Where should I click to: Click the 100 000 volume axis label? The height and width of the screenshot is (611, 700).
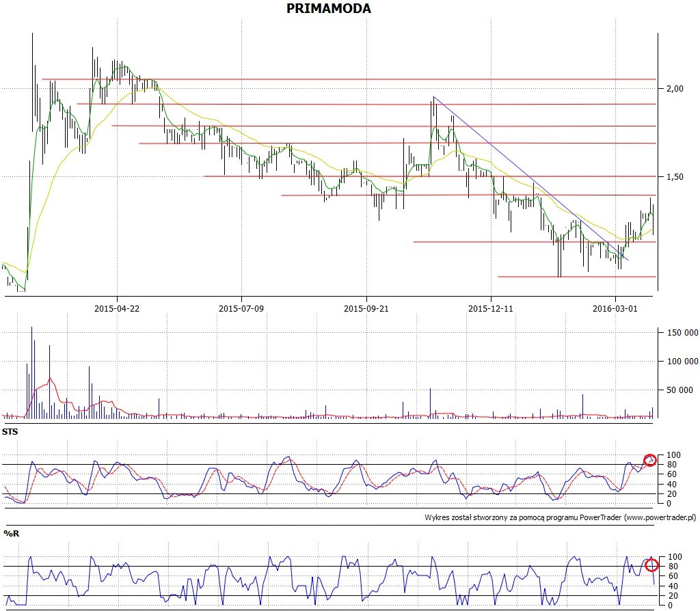click(683, 361)
